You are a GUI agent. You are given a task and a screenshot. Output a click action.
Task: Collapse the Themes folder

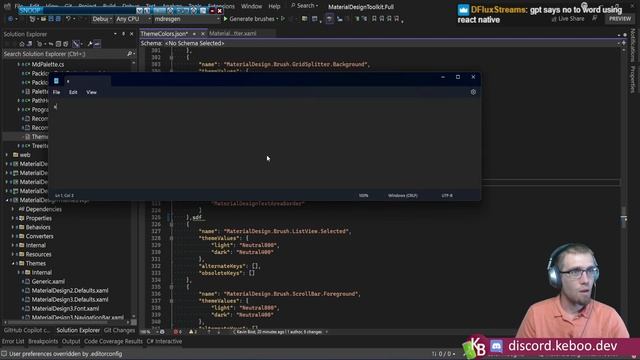[13, 263]
